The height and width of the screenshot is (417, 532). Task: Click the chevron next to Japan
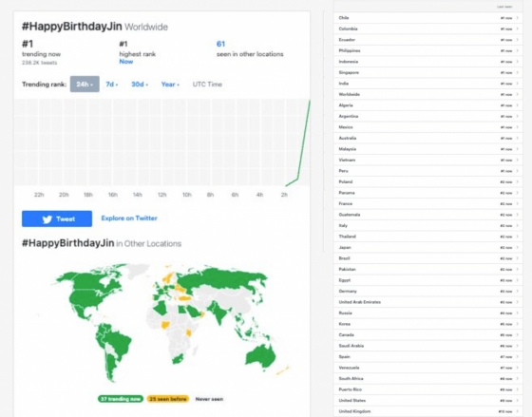[518, 247]
